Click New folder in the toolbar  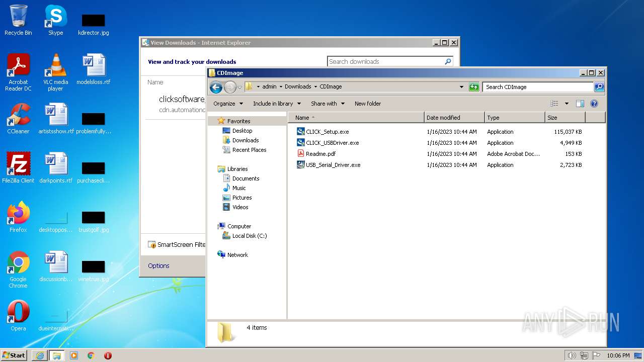[x=368, y=104]
